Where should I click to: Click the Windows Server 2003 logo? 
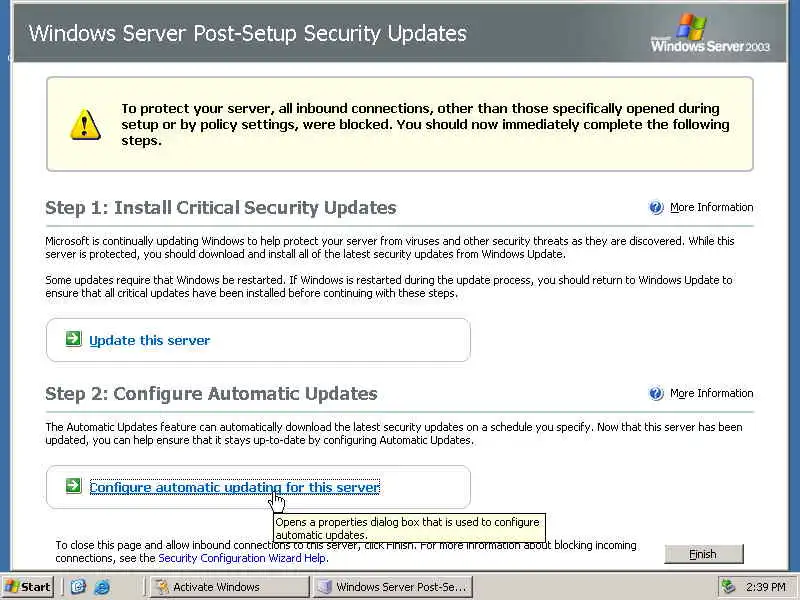[x=710, y=35]
